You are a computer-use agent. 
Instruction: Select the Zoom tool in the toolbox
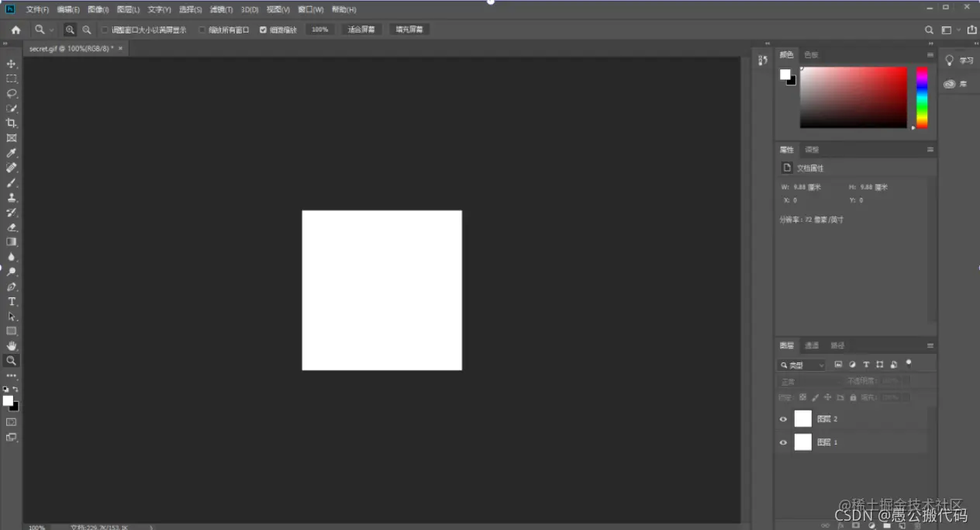(x=11, y=361)
